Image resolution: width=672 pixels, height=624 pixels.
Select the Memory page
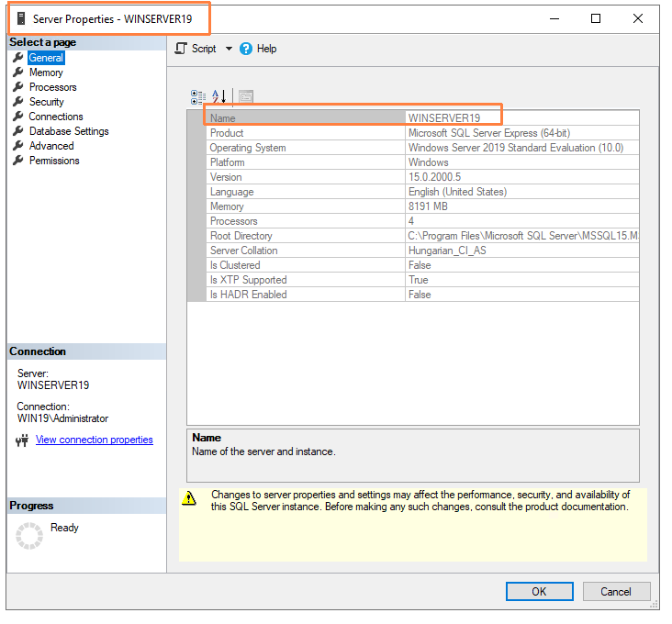click(46, 72)
